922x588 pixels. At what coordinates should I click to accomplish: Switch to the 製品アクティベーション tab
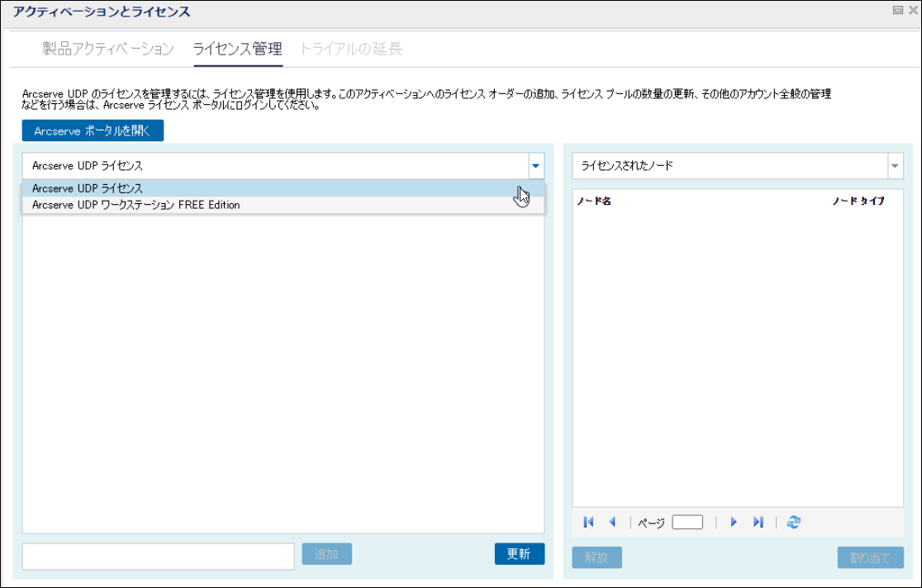108,49
